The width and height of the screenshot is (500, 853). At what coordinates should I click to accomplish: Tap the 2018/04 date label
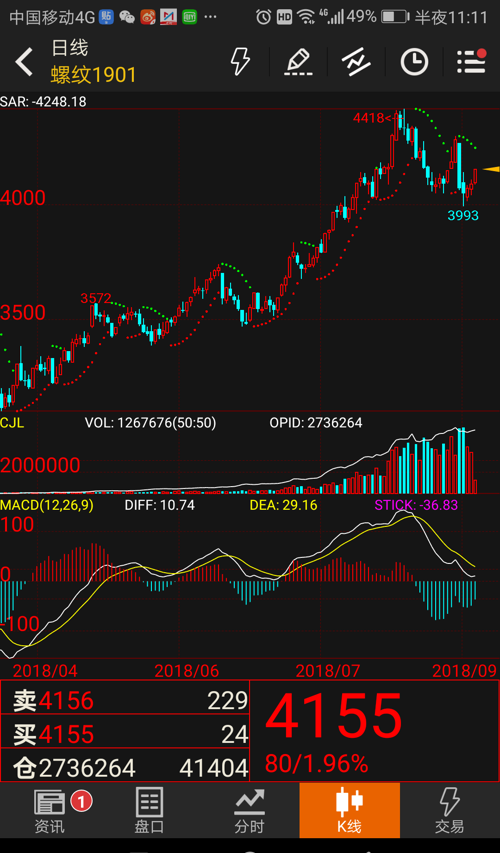click(x=45, y=670)
